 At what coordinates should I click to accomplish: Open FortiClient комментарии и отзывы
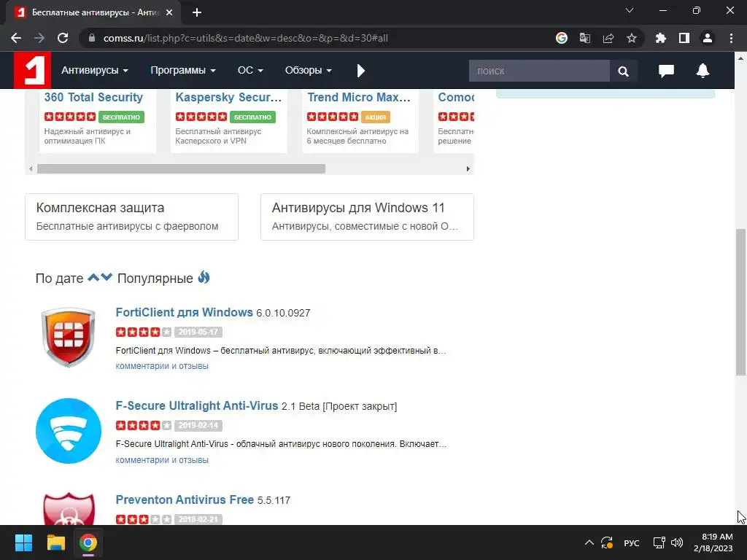(x=162, y=366)
